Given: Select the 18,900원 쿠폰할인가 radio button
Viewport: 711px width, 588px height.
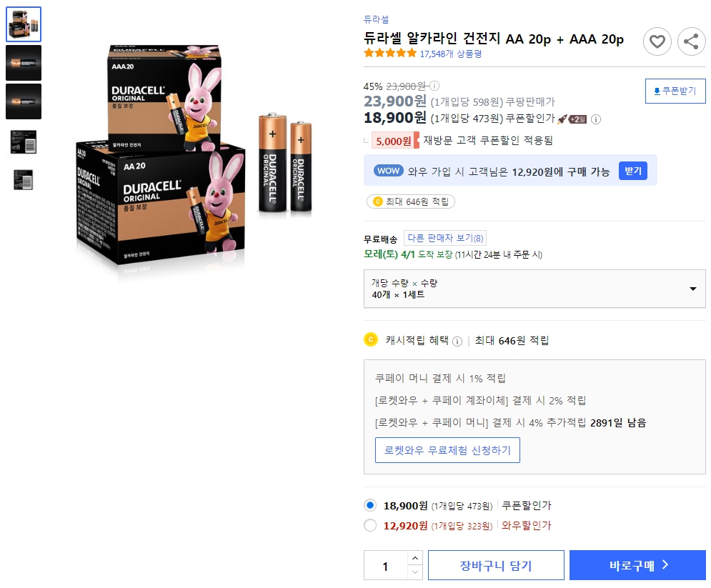Looking at the screenshot, I should point(370,504).
